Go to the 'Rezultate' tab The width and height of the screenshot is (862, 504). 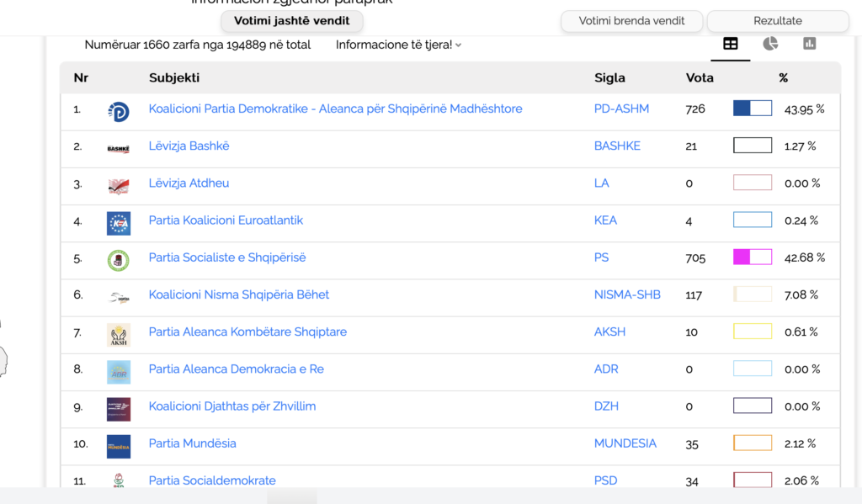[x=778, y=21]
